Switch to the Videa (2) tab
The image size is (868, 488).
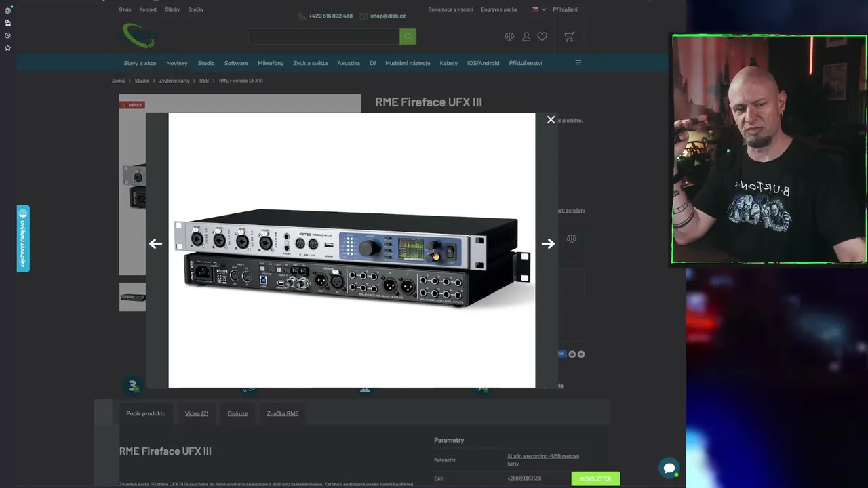pyautogui.click(x=197, y=413)
